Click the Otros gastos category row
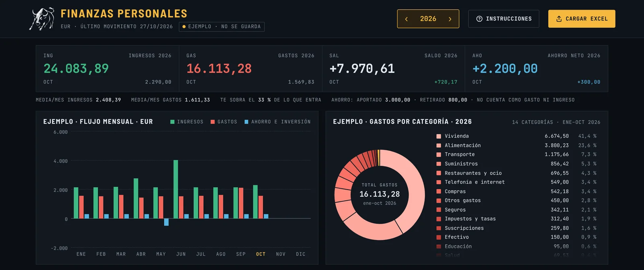The image size is (644, 270). coord(516,200)
